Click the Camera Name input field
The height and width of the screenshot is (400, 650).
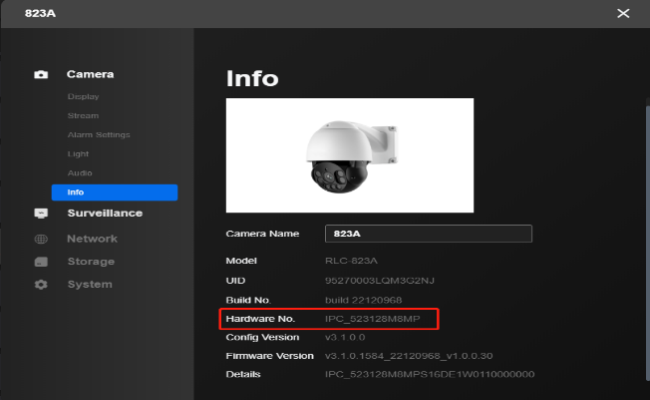click(x=428, y=233)
